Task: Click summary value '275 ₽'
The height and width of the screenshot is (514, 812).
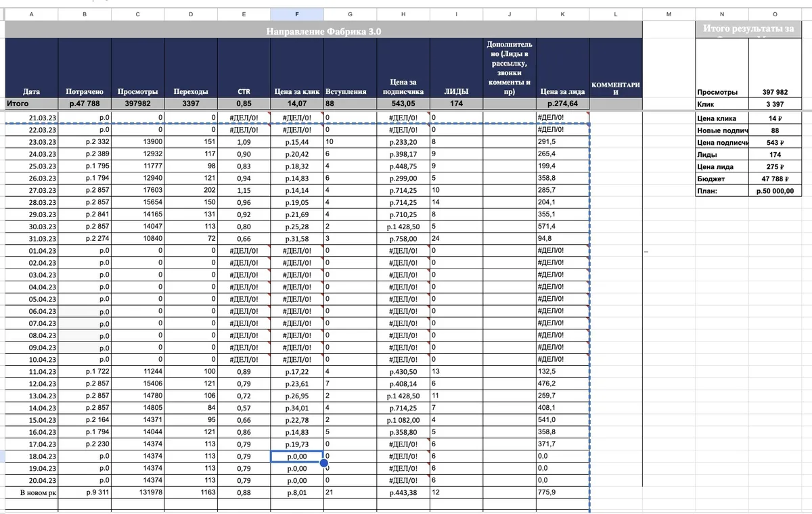Action: pyautogui.click(x=775, y=166)
